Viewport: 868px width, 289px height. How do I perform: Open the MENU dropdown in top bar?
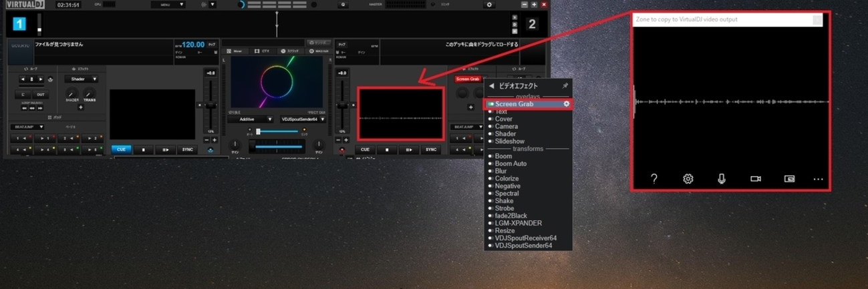pyautogui.click(x=168, y=5)
